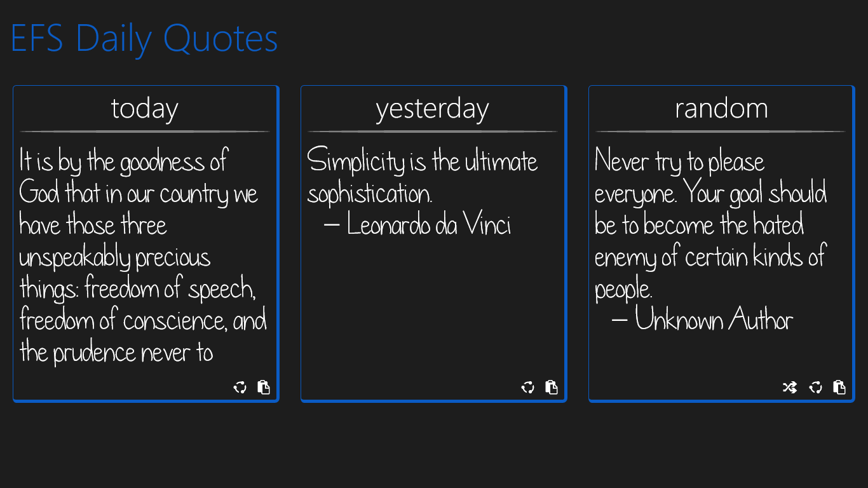Click the divider line under the today header
The height and width of the screenshot is (488, 868).
[145, 132]
